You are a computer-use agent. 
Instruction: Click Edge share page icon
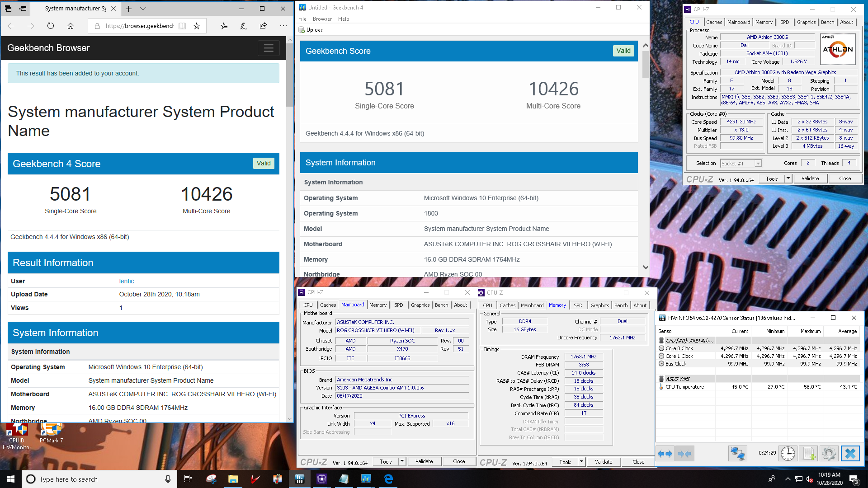click(x=263, y=26)
